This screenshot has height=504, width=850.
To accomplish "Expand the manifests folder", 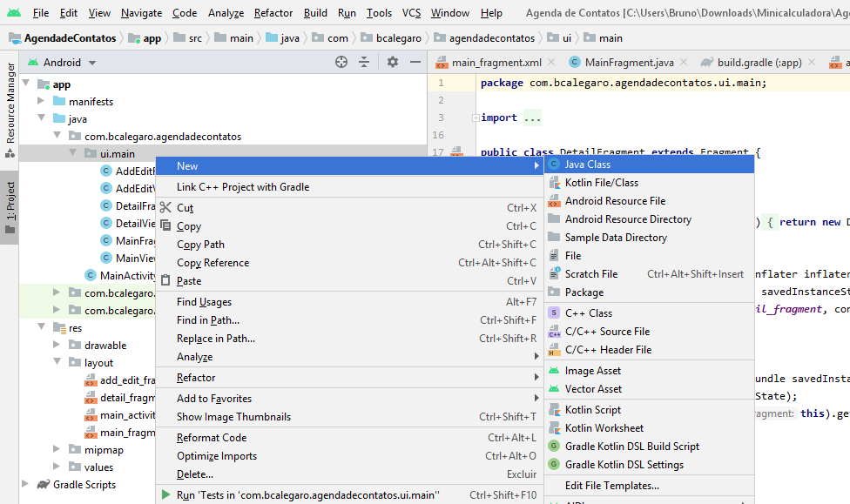I will [x=41, y=102].
